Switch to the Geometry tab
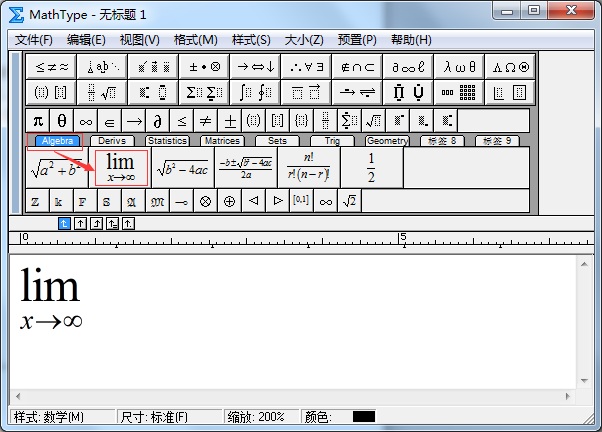The width and height of the screenshot is (602, 432). (387, 141)
